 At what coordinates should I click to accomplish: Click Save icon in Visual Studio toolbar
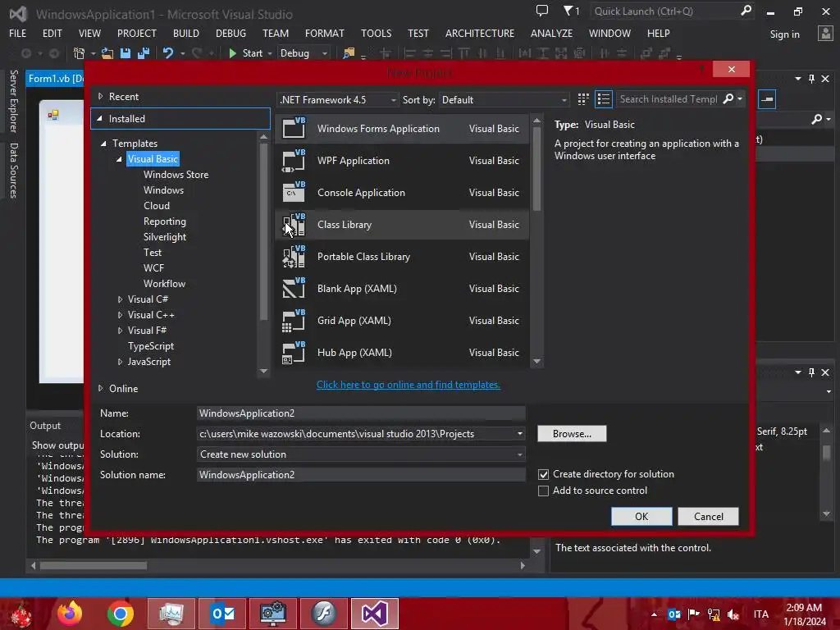126,53
